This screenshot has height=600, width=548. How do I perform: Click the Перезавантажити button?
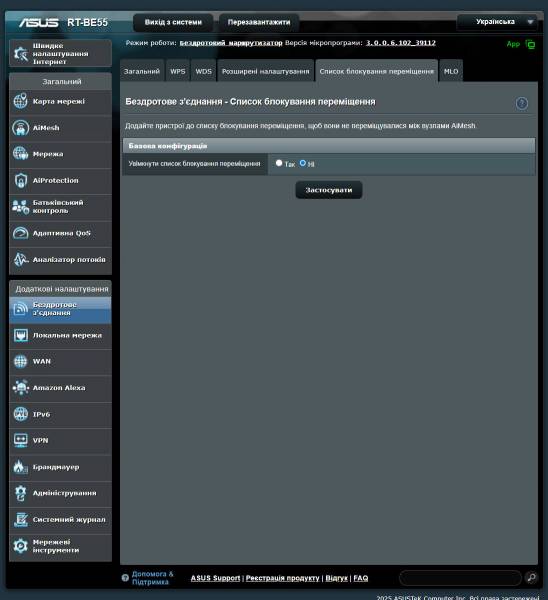259,22
